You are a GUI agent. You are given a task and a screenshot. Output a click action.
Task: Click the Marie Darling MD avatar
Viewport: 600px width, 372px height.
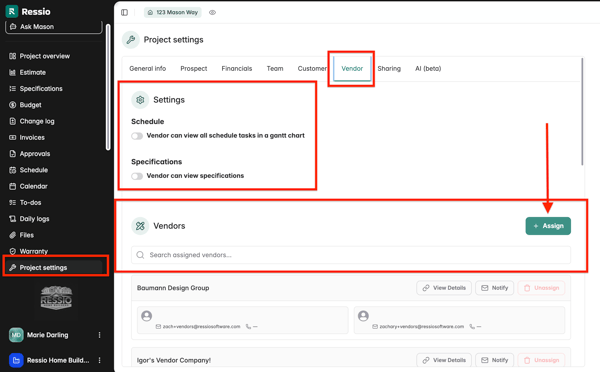click(x=16, y=335)
